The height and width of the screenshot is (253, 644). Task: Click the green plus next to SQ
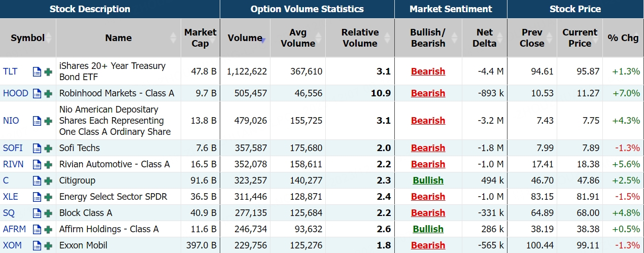coord(48,213)
